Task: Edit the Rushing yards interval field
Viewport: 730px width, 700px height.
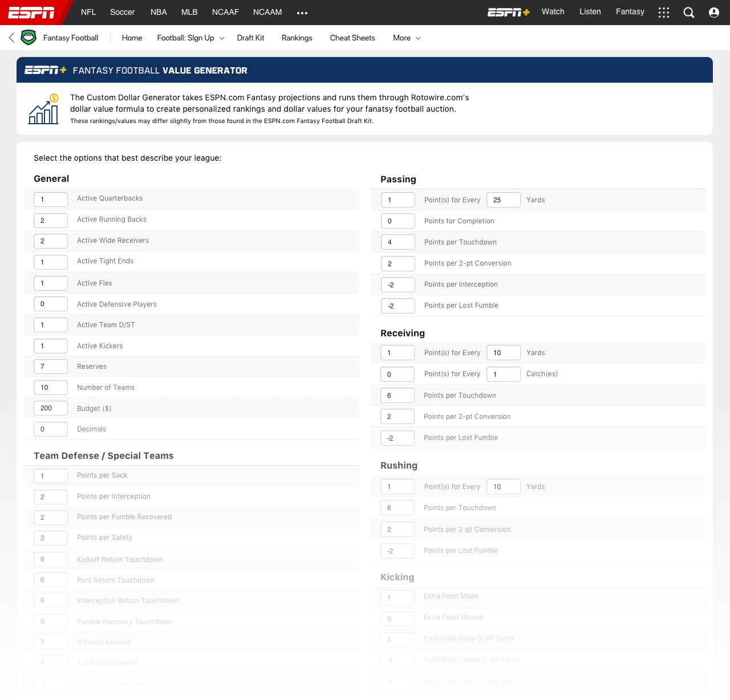Action: click(x=504, y=487)
